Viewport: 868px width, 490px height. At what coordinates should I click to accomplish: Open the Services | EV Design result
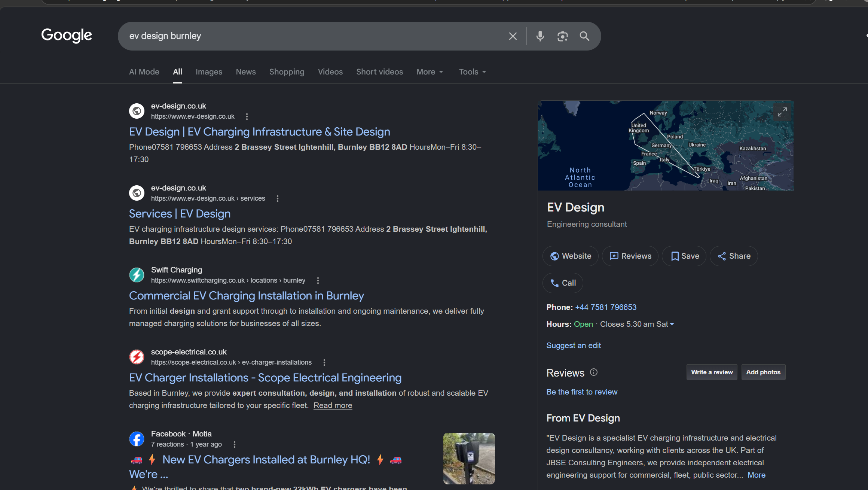click(180, 214)
